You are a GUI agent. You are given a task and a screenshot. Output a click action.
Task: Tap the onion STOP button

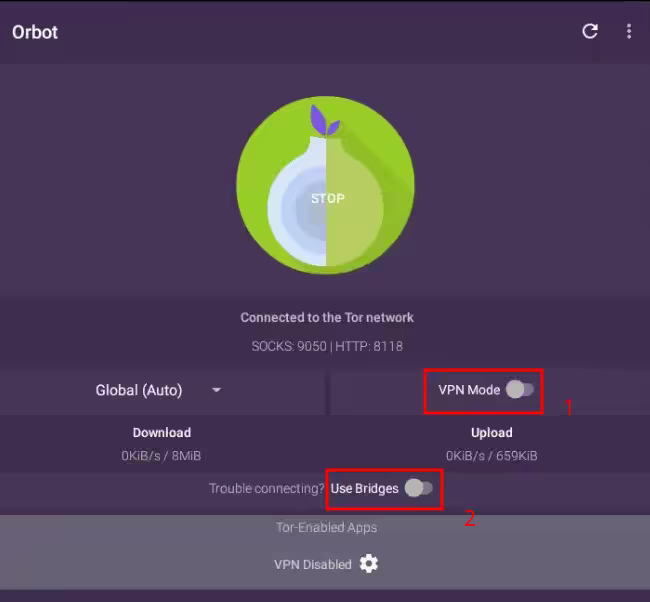(x=325, y=185)
